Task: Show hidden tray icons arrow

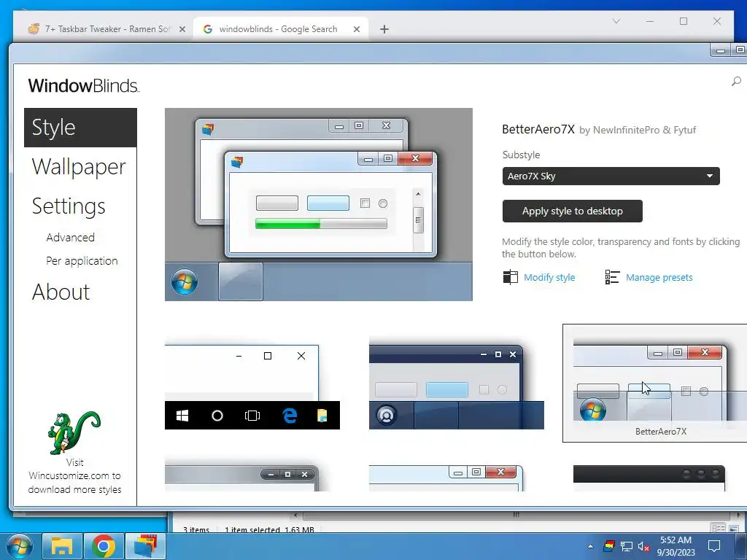Action: 591,546
